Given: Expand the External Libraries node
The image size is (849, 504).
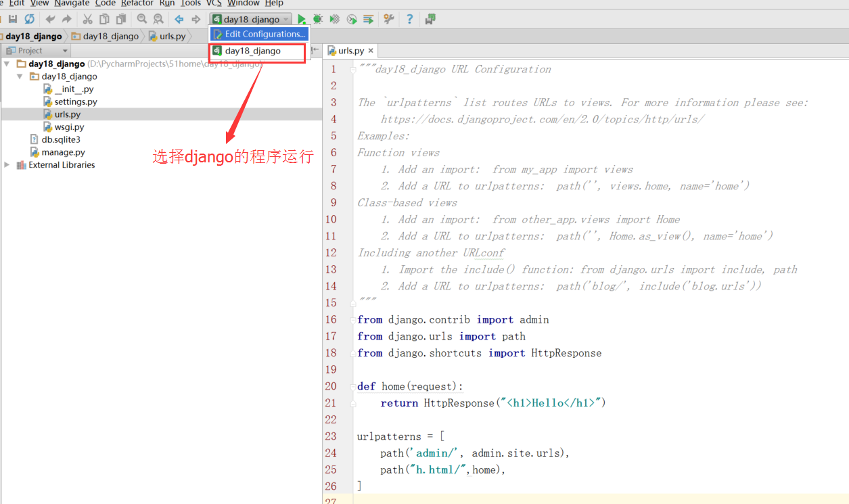Looking at the screenshot, I should [x=7, y=164].
